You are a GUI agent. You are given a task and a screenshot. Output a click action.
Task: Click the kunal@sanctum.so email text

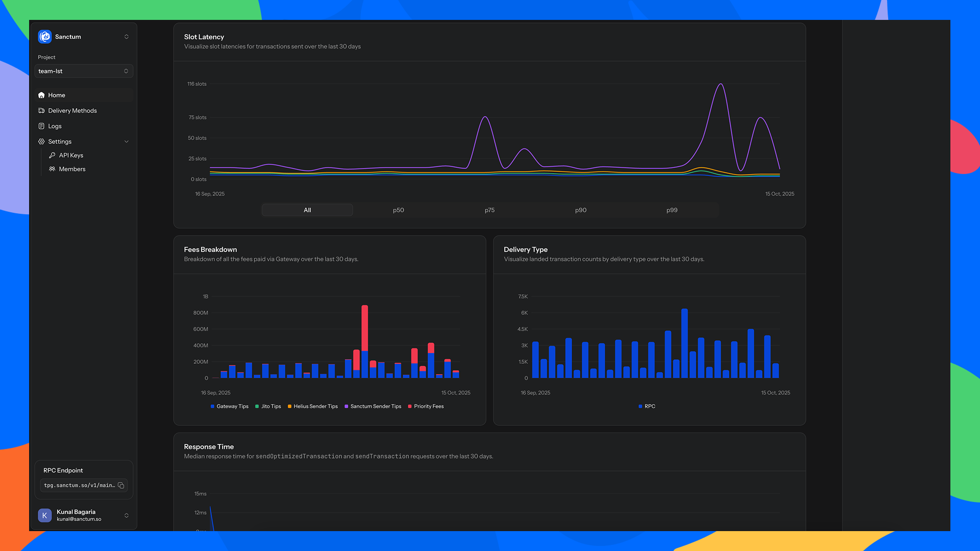point(79,519)
